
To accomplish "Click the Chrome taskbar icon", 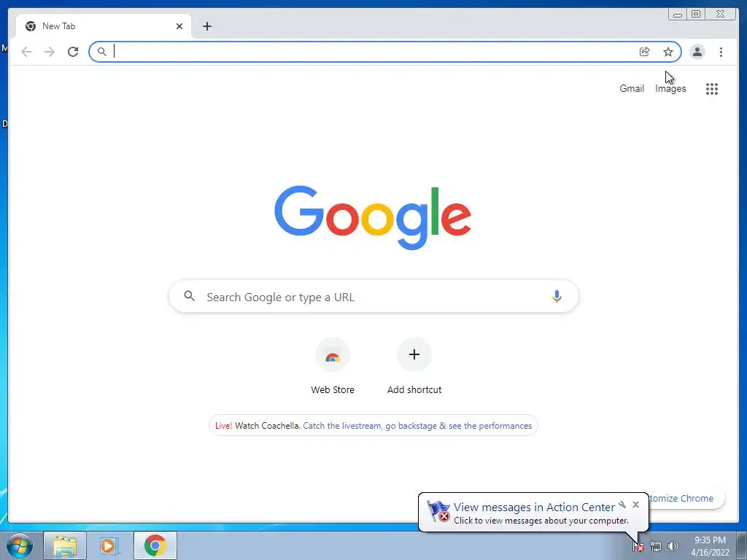I will click(155, 545).
